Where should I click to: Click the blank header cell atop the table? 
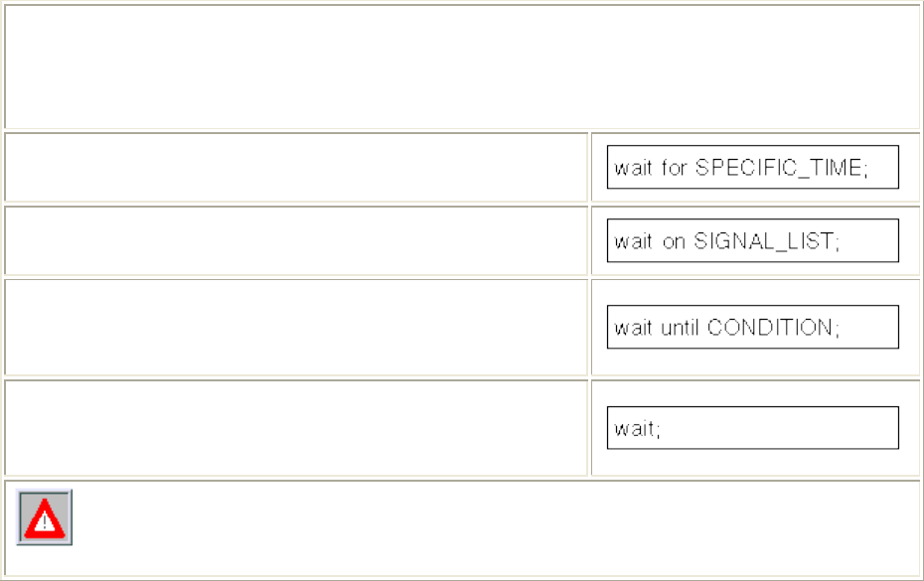point(462,66)
